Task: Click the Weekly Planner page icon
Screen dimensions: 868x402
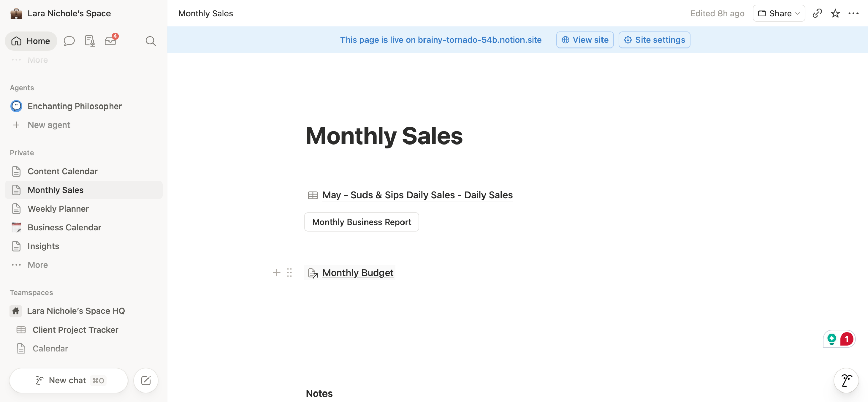Action: [16, 209]
